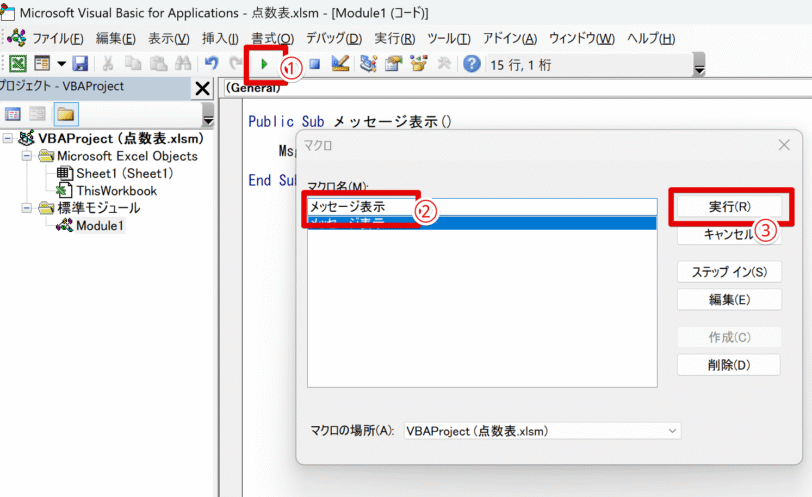Open the 挿入(I) menu

pos(220,38)
